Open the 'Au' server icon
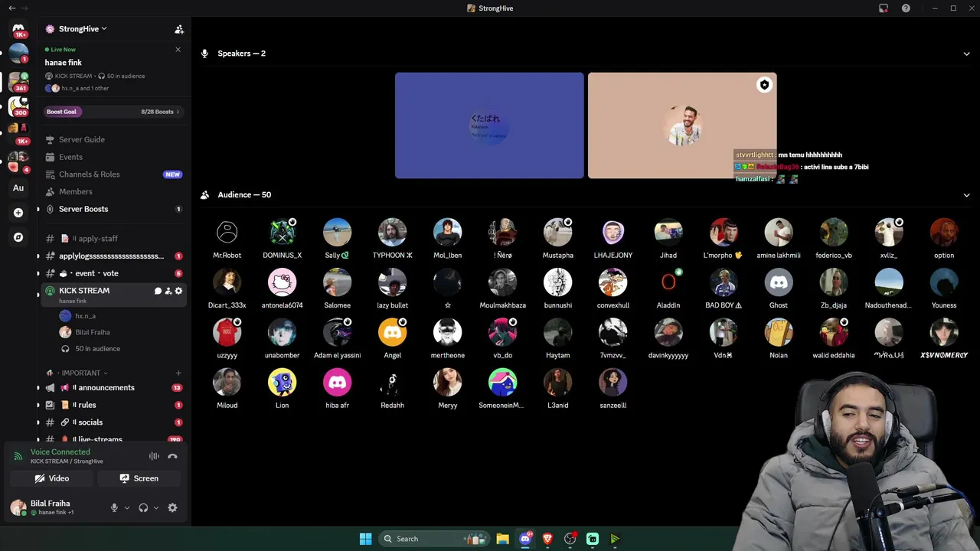The image size is (980, 551). coord(18,188)
